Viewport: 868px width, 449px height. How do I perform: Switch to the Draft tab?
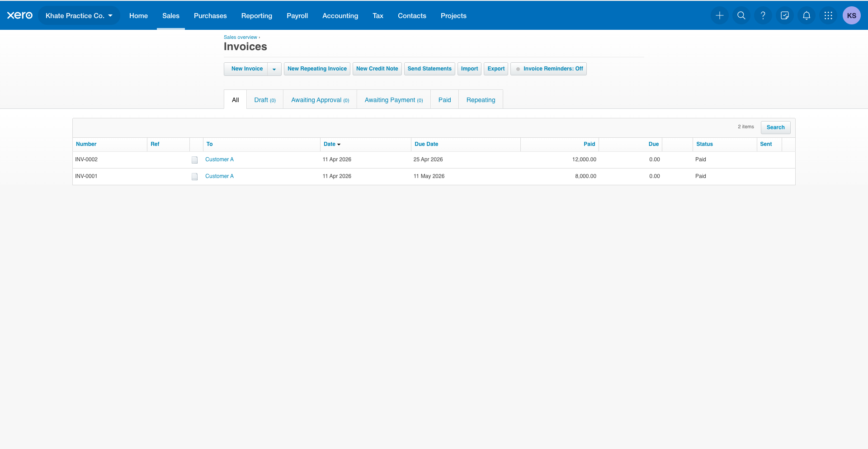click(265, 100)
